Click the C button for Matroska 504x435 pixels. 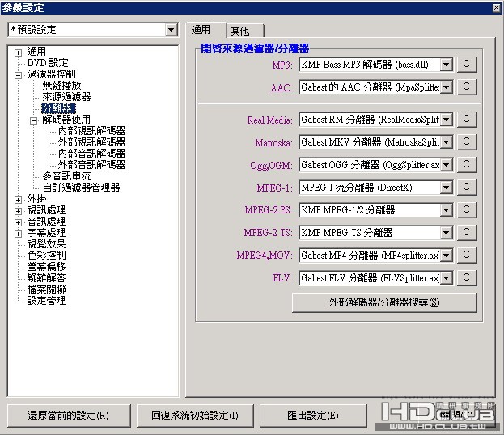click(x=467, y=142)
